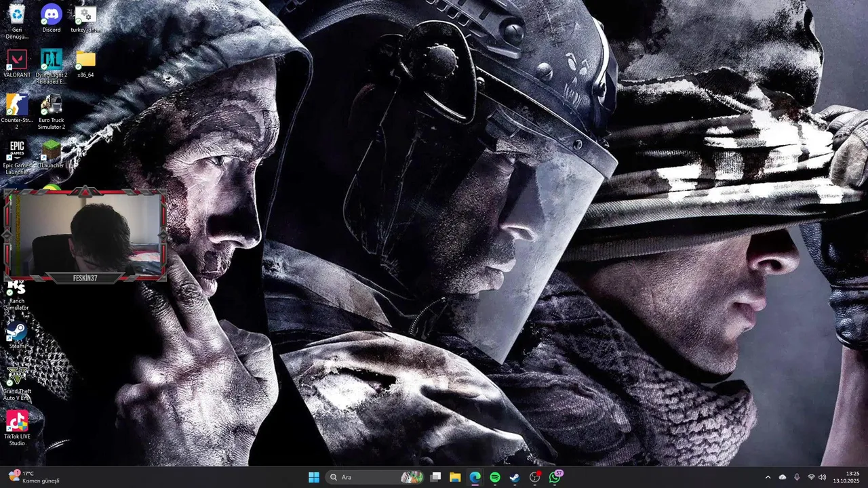Launch Steam from the desktop
The image size is (868, 488).
(x=17, y=335)
